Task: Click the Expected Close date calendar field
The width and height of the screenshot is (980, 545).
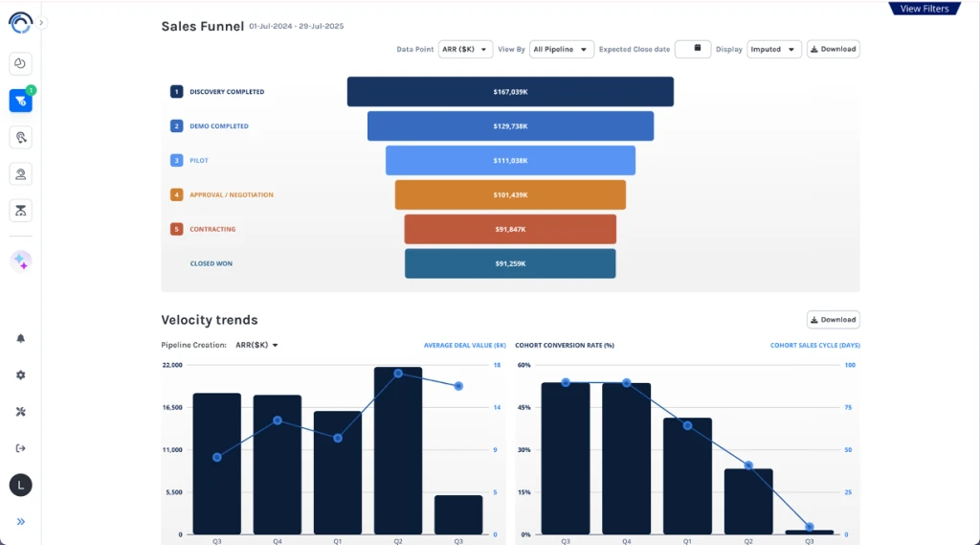Action: click(x=692, y=49)
